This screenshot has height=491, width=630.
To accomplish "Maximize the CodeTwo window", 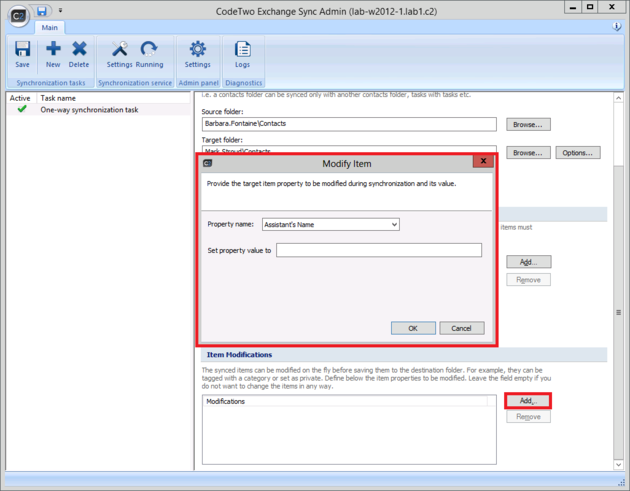I will click(590, 7).
